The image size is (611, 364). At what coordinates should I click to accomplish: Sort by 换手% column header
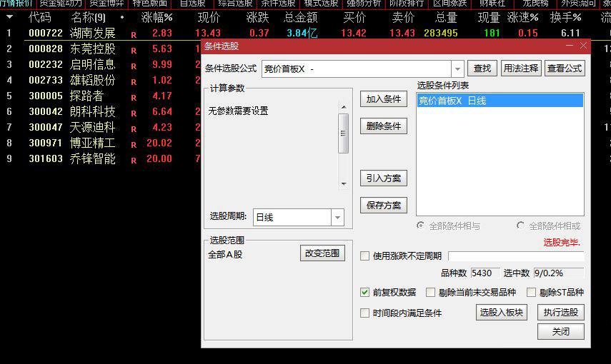[x=565, y=18]
